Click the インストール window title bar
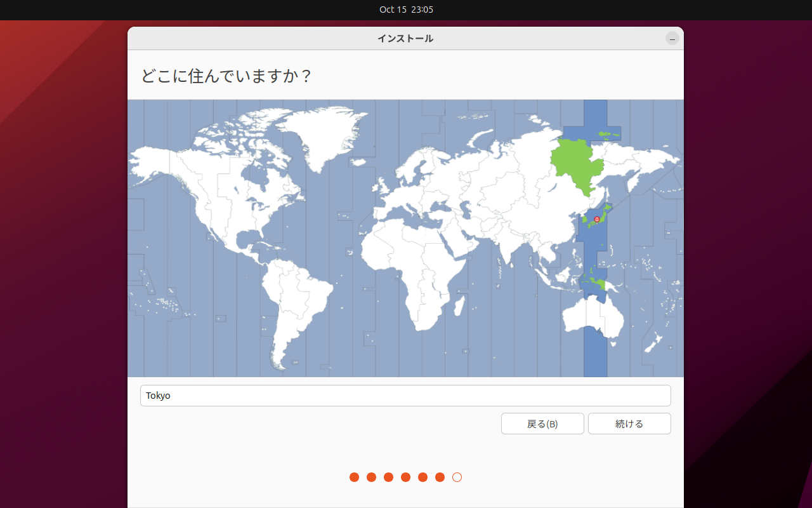Screen dimensions: 812x508 point(405,38)
